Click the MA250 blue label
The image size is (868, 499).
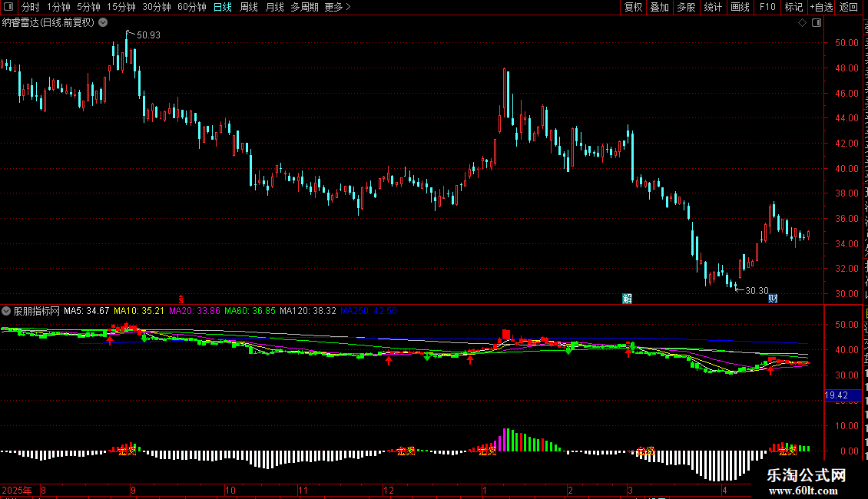(368, 311)
